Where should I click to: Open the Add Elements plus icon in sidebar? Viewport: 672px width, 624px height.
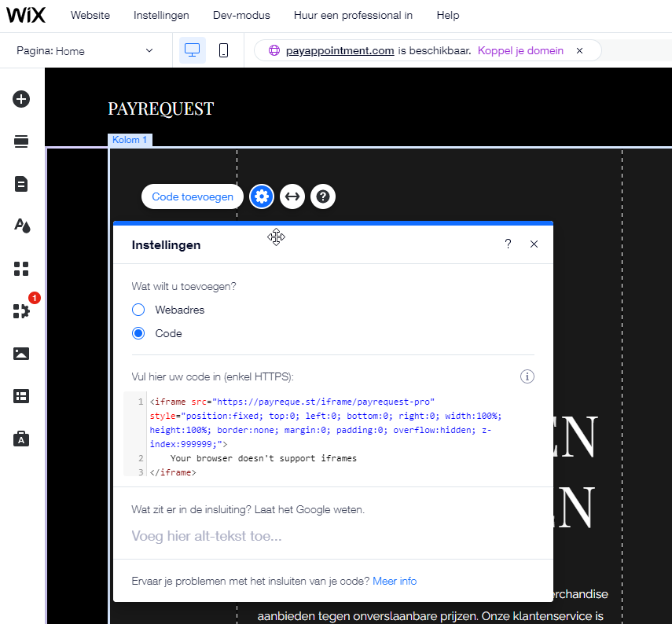click(21, 99)
